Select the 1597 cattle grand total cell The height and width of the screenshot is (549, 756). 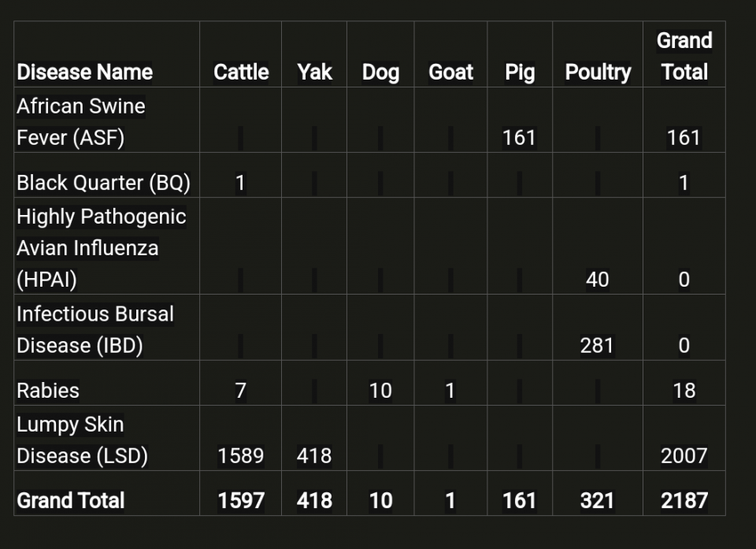click(240, 501)
